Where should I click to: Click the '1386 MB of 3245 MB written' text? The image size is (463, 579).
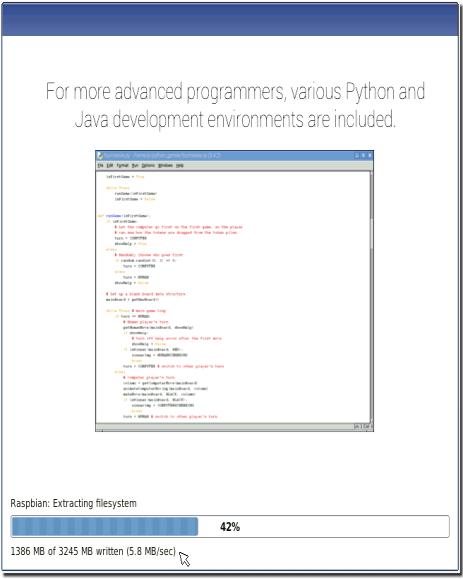coord(67,551)
